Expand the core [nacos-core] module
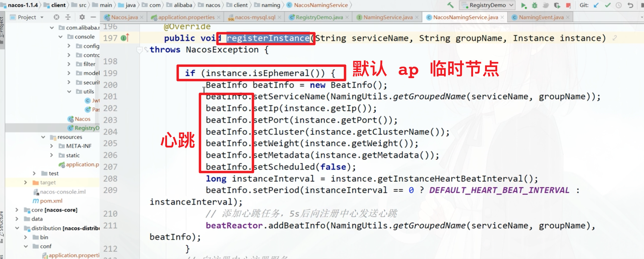 coord(17,210)
